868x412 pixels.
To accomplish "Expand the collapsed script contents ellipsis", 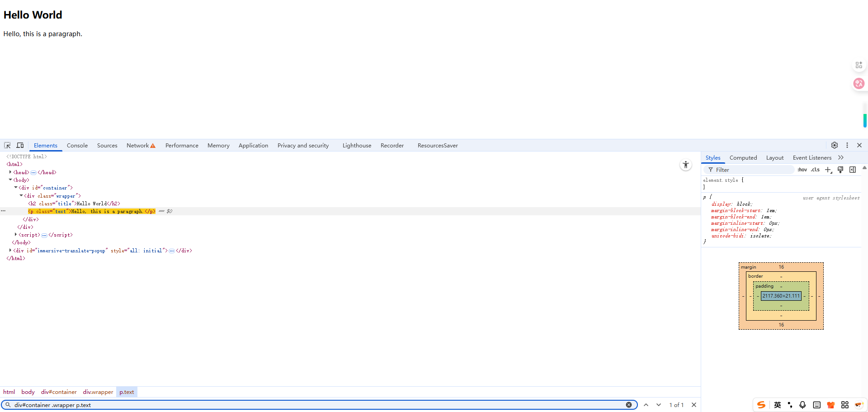I will point(44,235).
